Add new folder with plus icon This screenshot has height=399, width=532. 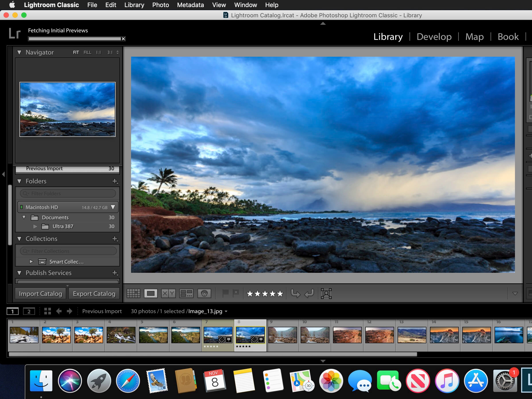(115, 181)
